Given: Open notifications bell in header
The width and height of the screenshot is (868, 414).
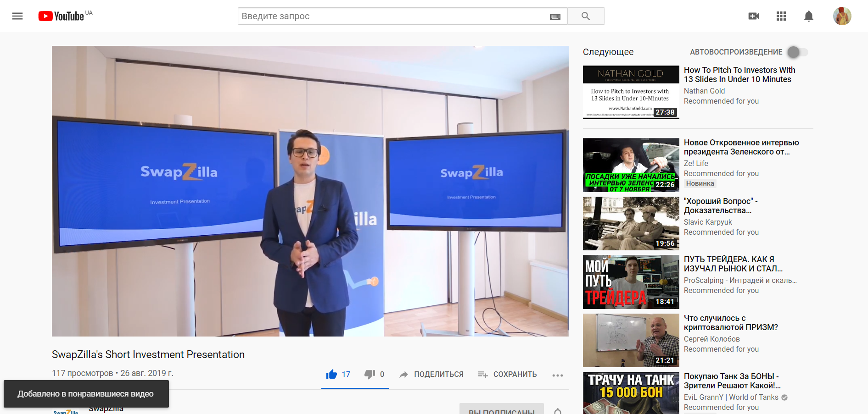Looking at the screenshot, I should click(809, 17).
